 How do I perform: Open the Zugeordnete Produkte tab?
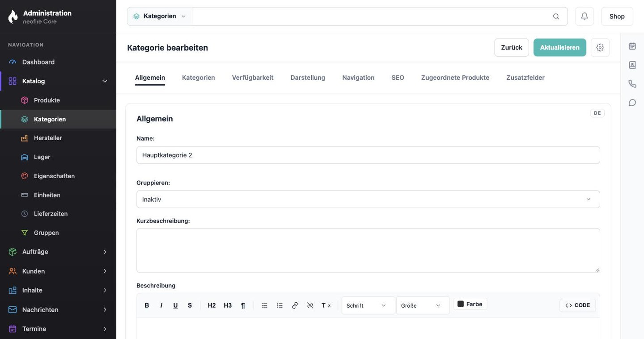click(x=455, y=77)
